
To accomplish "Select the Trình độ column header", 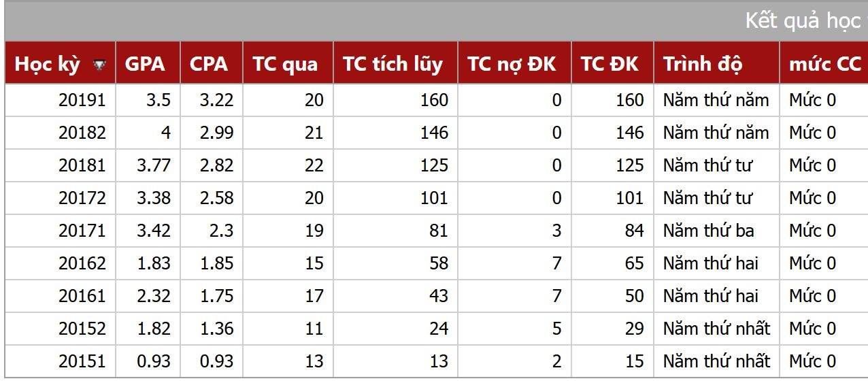I will point(703,64).
